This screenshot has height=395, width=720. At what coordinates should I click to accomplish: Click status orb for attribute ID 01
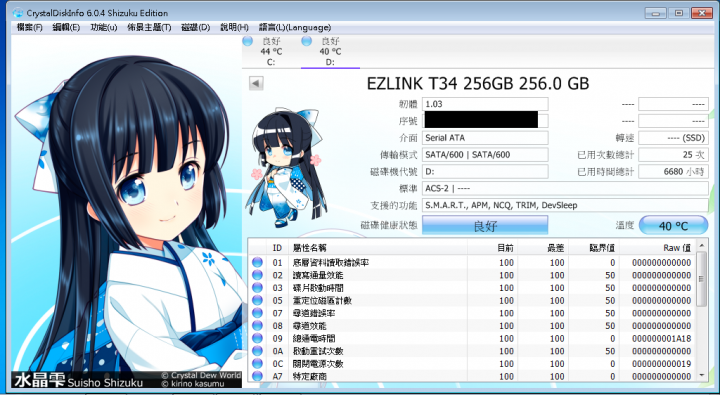tap(257, 262)
